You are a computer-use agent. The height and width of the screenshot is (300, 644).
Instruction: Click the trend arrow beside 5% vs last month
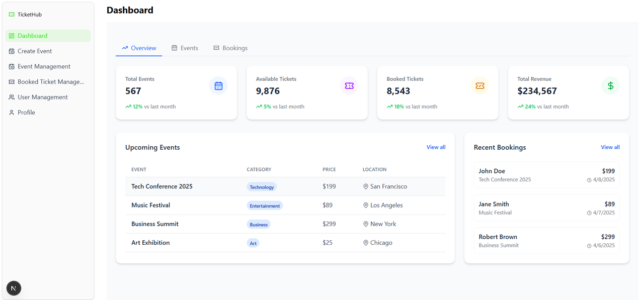tap(259, 107)
